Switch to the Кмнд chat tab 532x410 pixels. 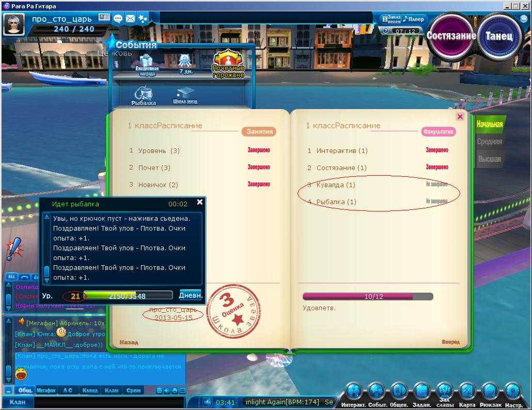(x=90, y=390)
